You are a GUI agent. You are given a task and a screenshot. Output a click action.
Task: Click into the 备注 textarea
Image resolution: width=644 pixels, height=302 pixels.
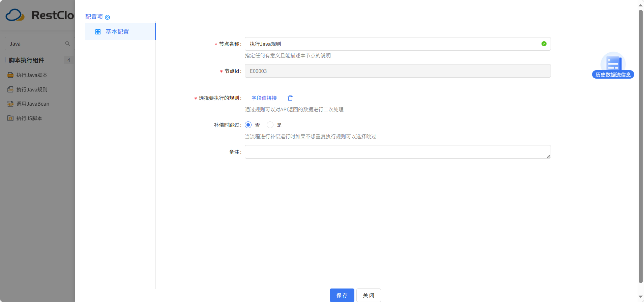398,152
